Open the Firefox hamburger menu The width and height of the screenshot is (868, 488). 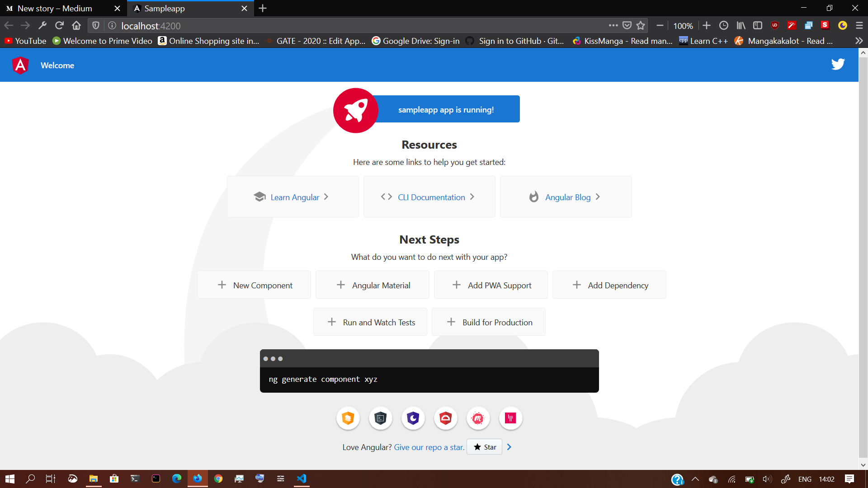pyautogui.click(x=859, y=26)
